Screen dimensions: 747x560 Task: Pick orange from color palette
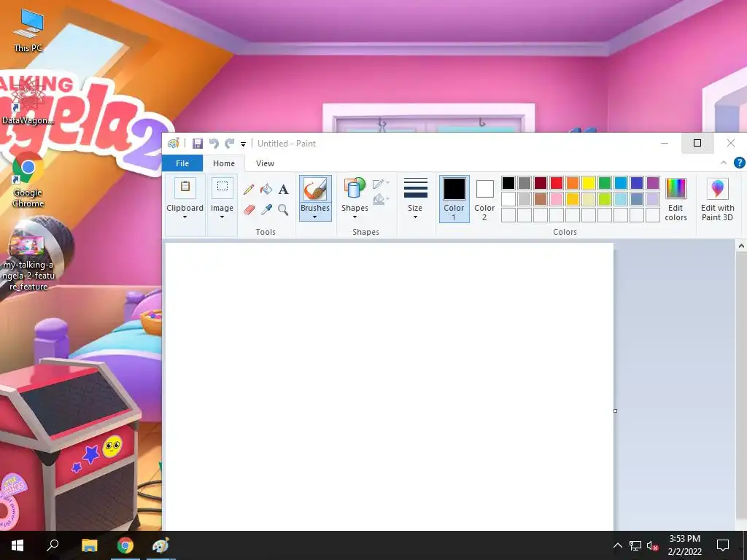coord(573,183)
